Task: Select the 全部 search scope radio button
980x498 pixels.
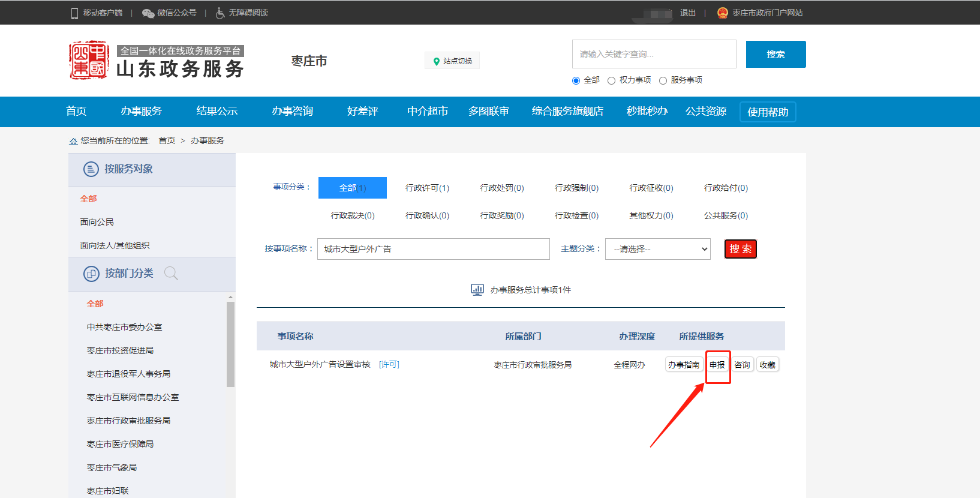Action: pyautogui.click(x=576, y=81)
